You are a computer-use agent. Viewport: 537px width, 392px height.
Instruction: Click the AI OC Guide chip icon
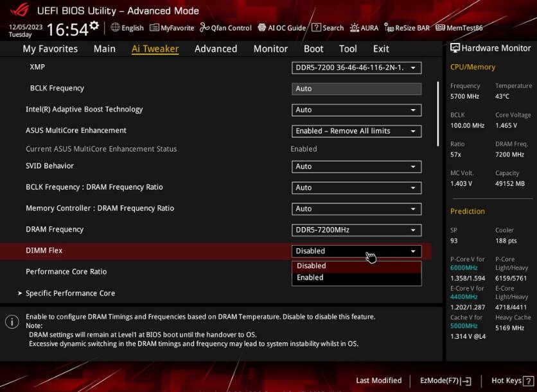click(262, 28)
